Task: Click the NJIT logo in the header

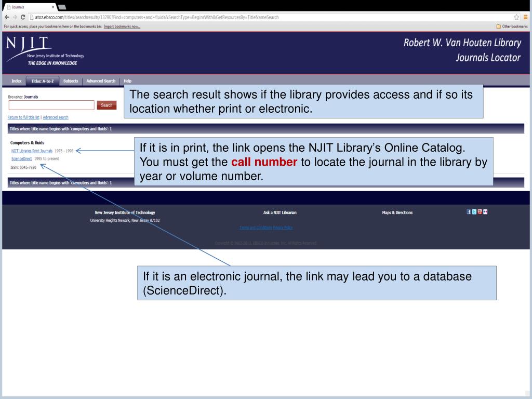Action: point(45,51)
